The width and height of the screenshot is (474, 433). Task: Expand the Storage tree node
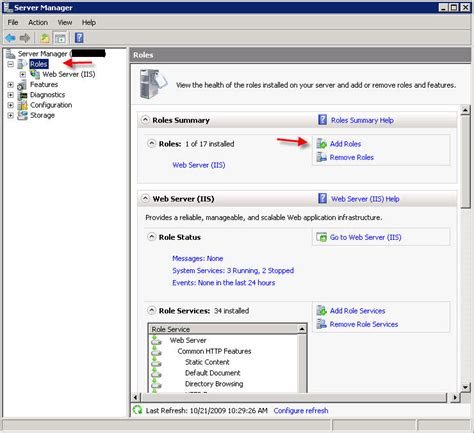pos(11,115)
